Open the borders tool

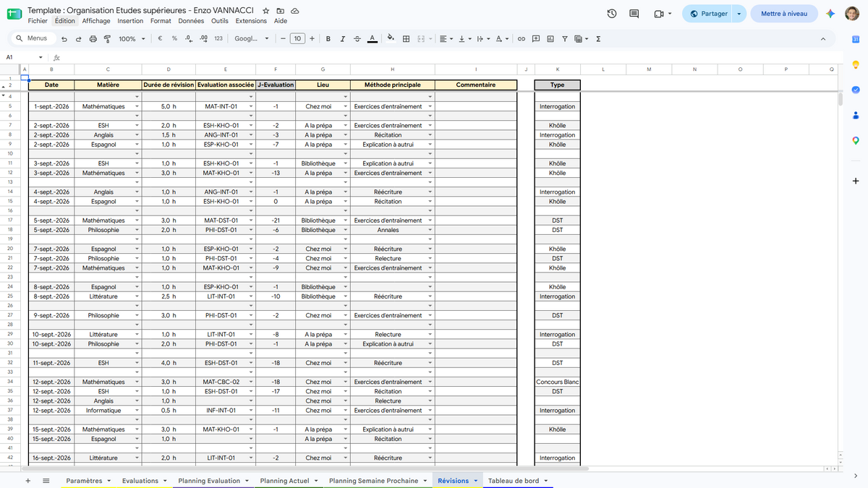click(407, 39)
